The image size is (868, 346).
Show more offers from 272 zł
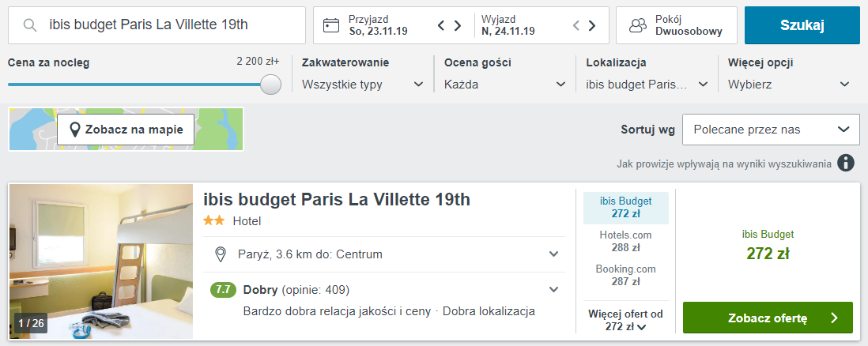(x=625, y=320)
